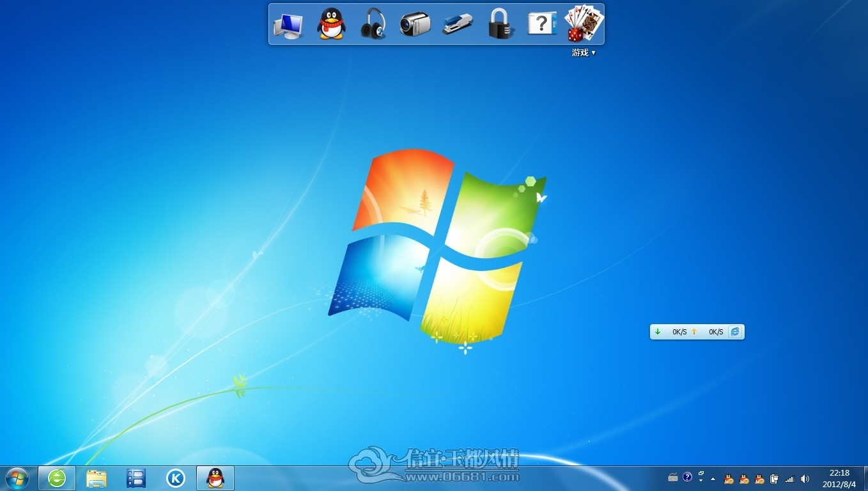Open the question mark help book icon
The height and width of the screenshot is (491, 868).
[541, 24]
